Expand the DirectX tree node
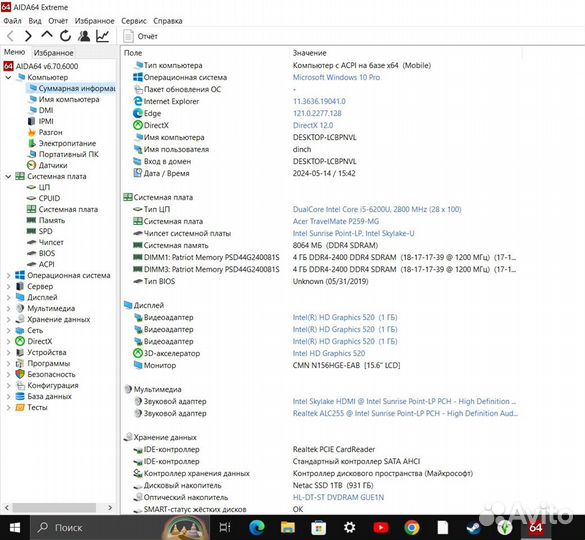585x540 pixels. pyautogui.click(x=8, y=341)
